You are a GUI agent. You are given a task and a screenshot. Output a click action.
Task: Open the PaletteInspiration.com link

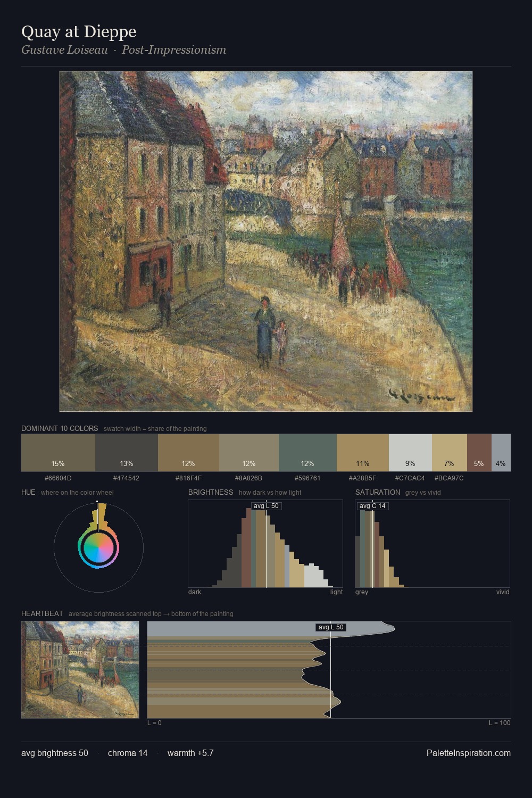pyautogui.click(x=469, y=753)
